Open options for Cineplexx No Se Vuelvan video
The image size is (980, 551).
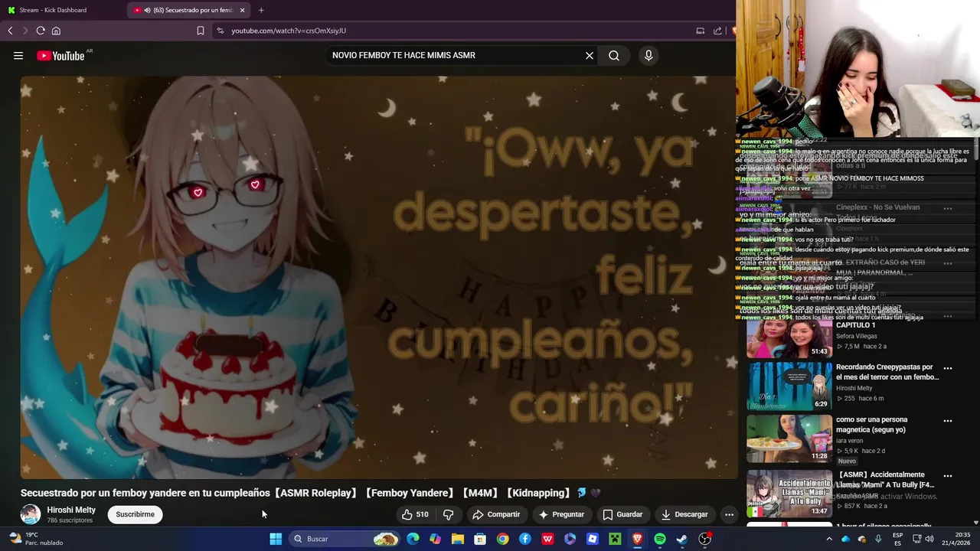pos(948,208)
